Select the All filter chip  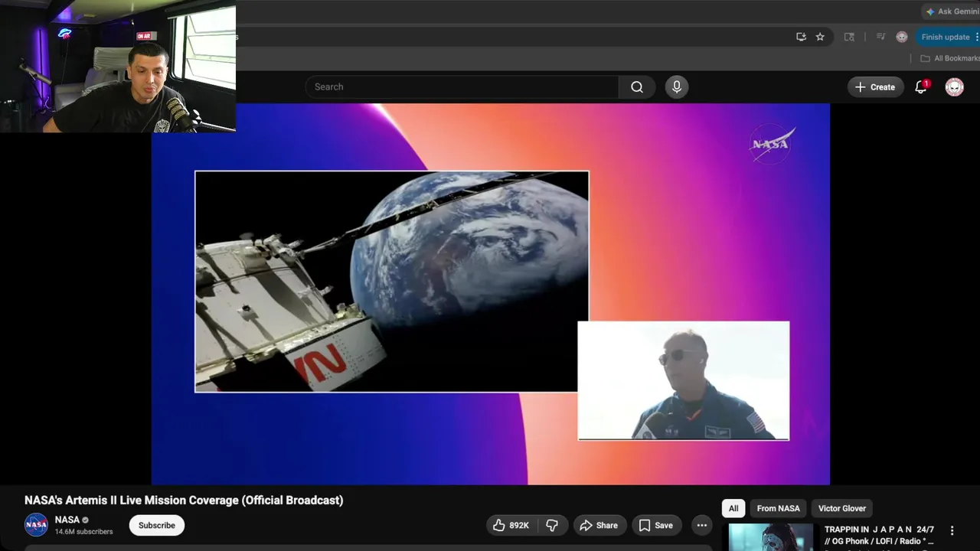point(733,508)
